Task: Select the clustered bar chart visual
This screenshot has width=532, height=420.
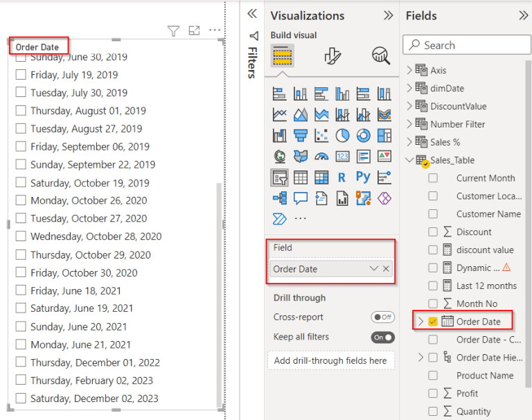Action: click(x=321, y=94)
